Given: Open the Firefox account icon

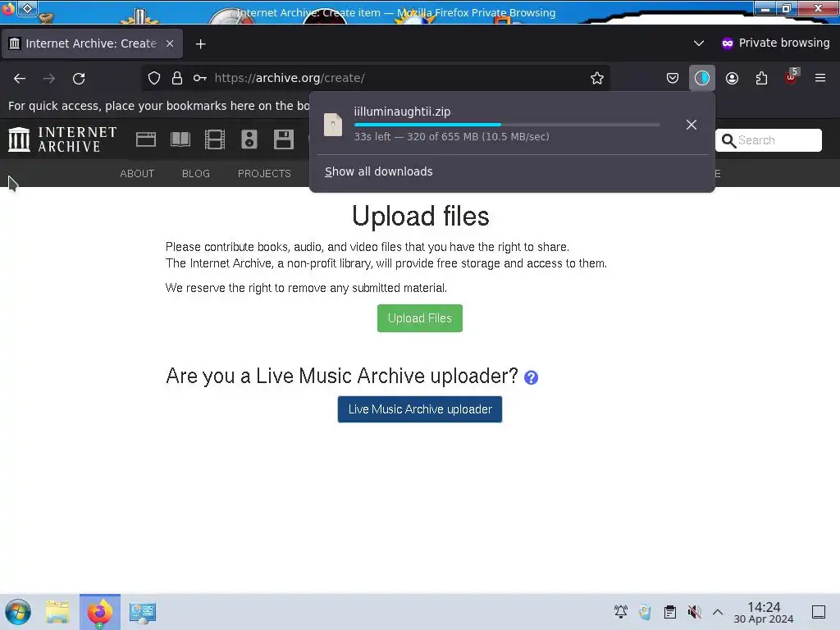Looking at the screenshot, I should [x=732, y=78].
